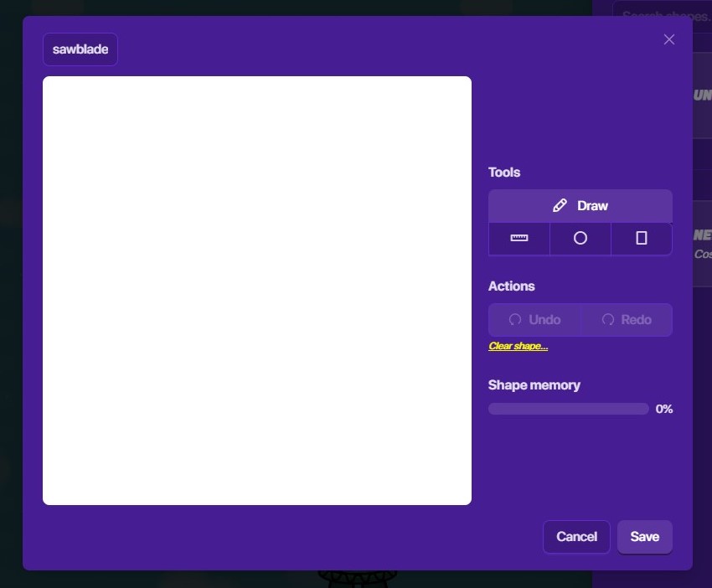This screenshot has height=588, width=712.
Task: Save the sawblade shape
Action: (x=644, y=537)
